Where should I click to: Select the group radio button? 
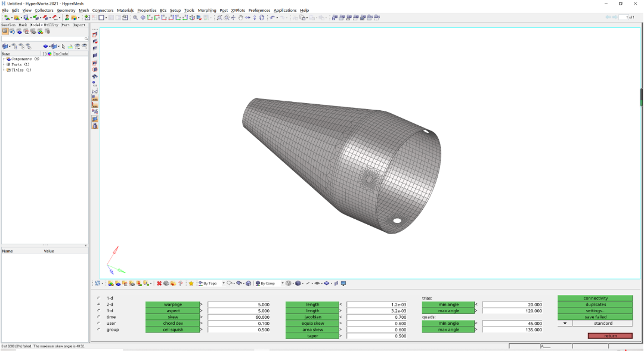[98, 329]
